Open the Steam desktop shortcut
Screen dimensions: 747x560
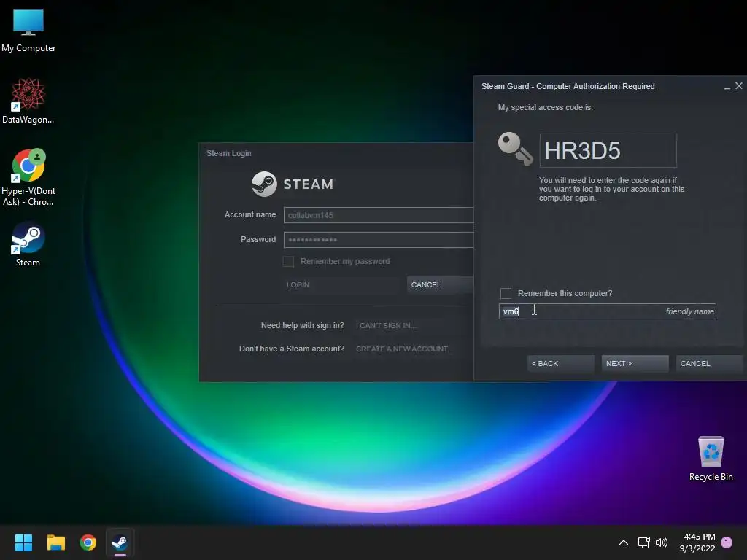click(28, 244)
